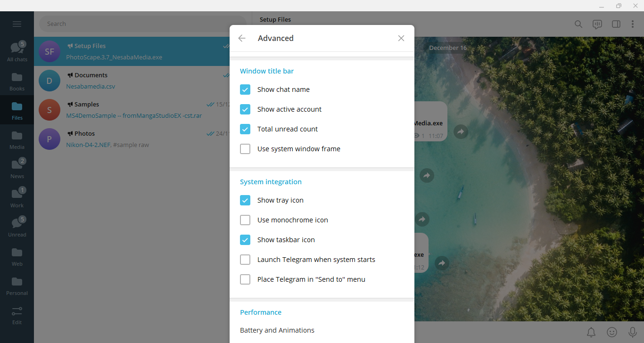Open the hamburger main menu

[x=17, y=24]
